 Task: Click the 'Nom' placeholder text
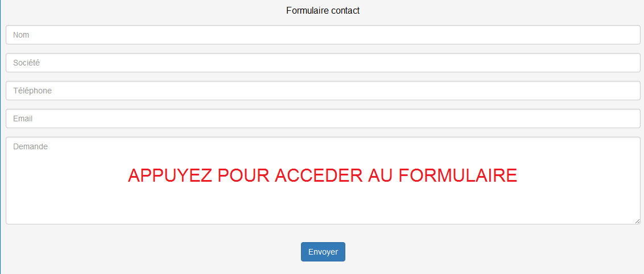pyautogui.click(x=21, y=35)
